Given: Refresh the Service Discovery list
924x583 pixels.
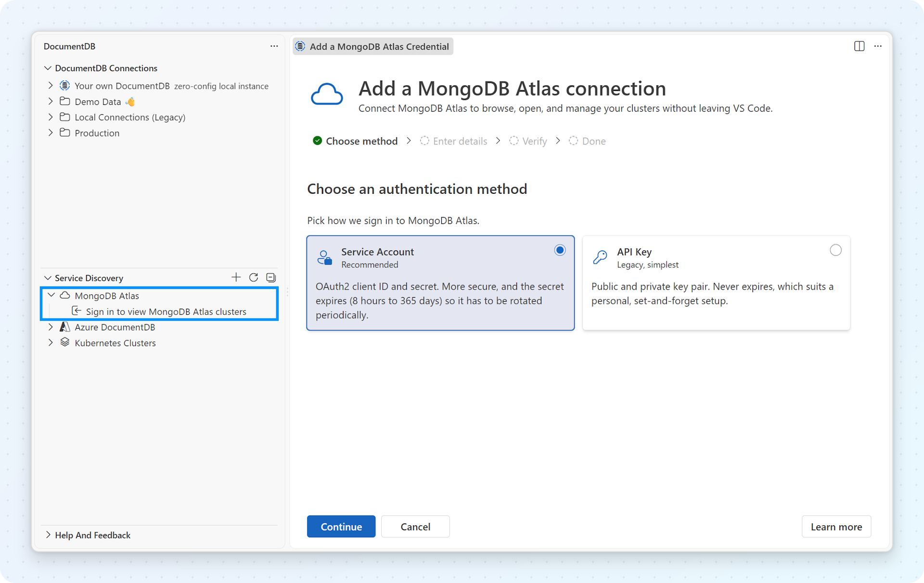Looking at the screenshot, I should (x=254, y=278).
